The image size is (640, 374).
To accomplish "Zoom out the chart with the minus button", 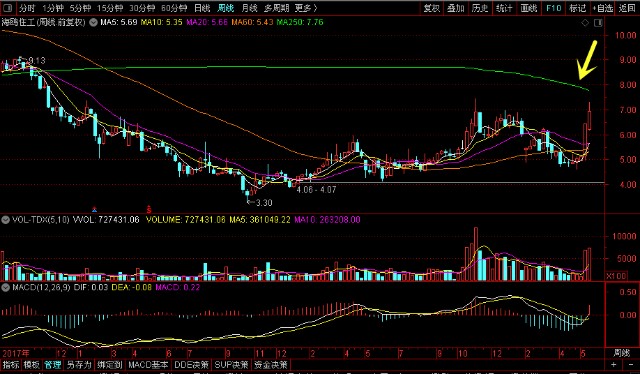I will [x=630, y=364].
